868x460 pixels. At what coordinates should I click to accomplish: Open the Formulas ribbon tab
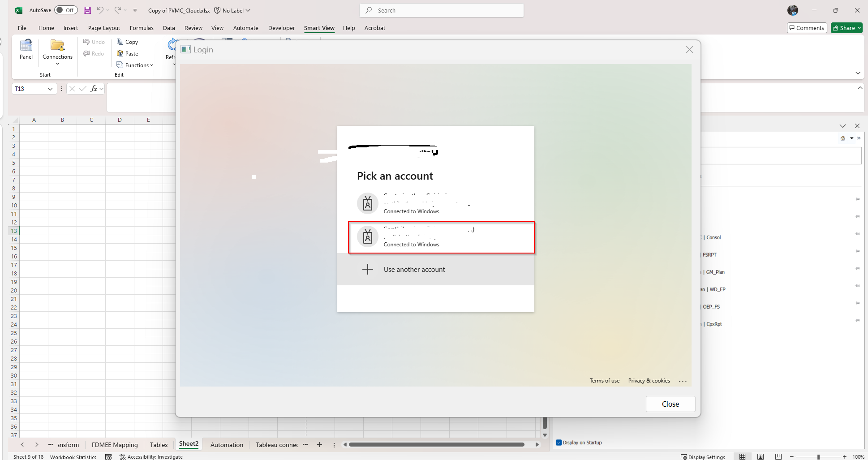click(x=142, y=28)
